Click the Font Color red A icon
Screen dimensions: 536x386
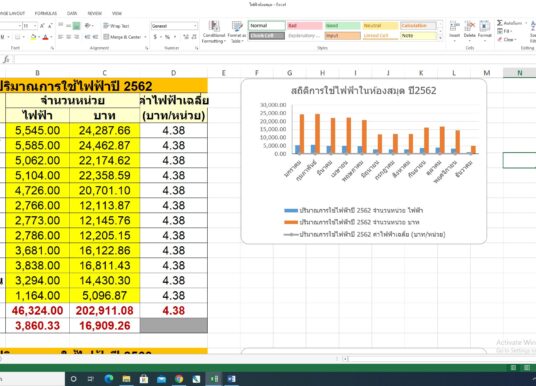tap(45, 37)
